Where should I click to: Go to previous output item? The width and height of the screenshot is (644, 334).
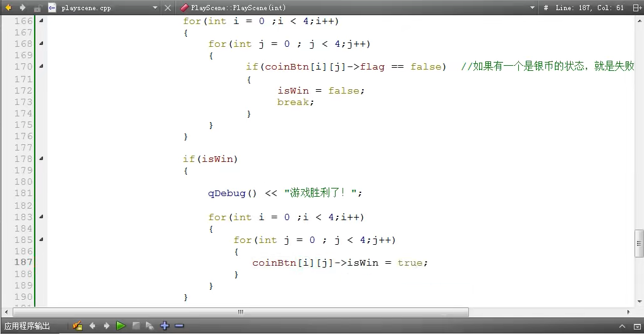(92, 326)
